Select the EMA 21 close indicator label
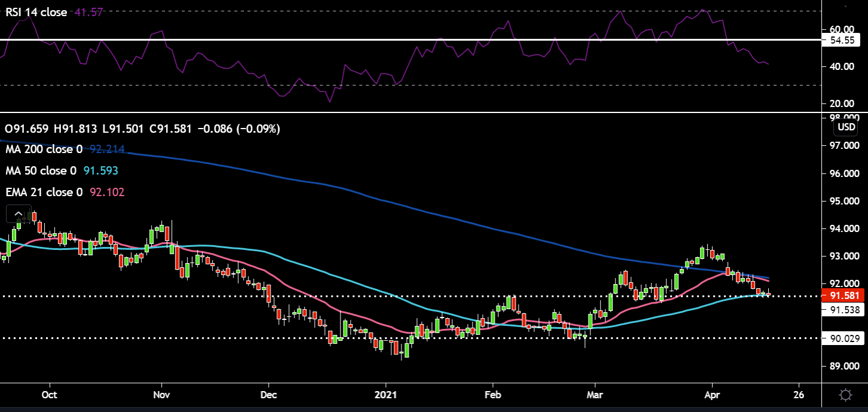This screenshot has width=868, height=412. (44, 193)
